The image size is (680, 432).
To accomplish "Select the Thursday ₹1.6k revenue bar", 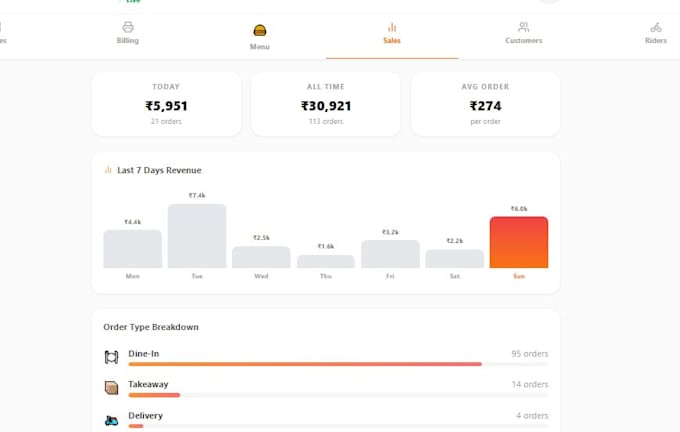I will click(x=326, y=261).
